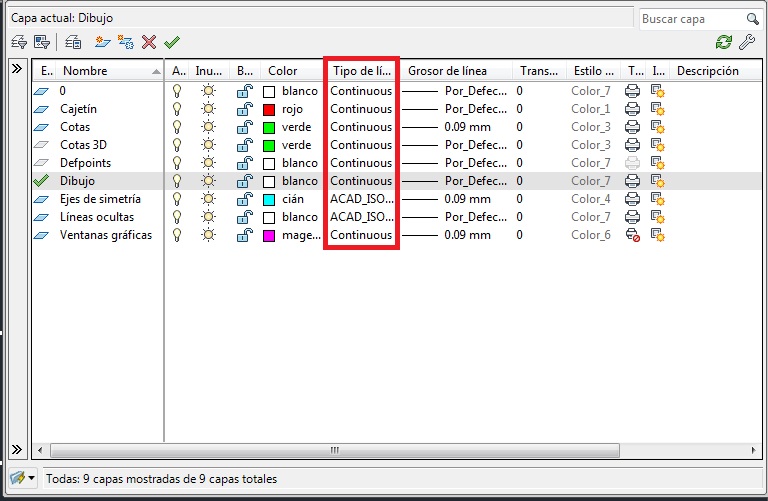Expand panel lower double-arrow
The image size is (768, 501).
tap(17, 450)
